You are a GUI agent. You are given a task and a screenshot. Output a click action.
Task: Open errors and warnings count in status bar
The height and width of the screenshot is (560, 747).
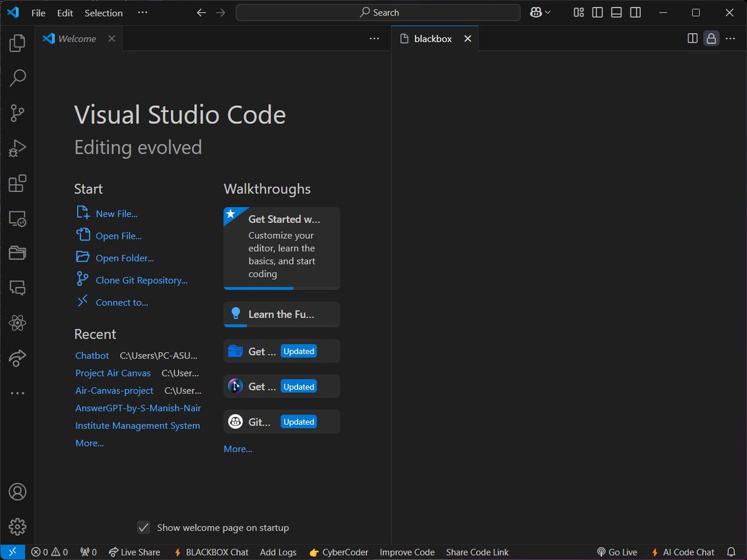coord(49,552)
